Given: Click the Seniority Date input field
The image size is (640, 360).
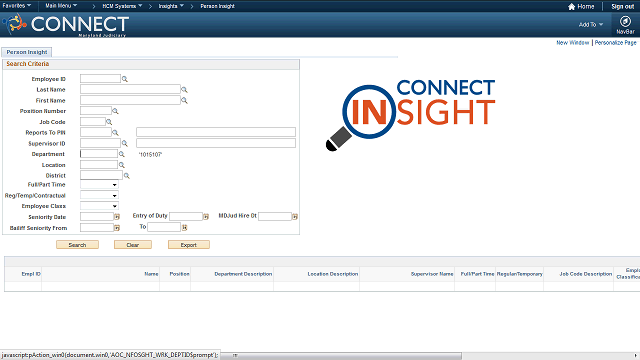Looking at the screenshot, I should 97,217.
